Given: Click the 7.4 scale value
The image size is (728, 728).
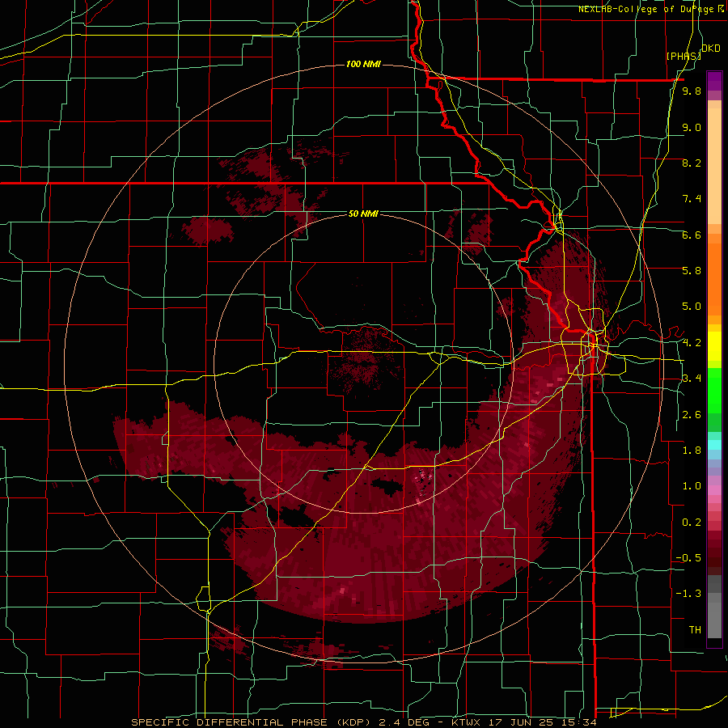Looking at the screenshot, I should (x=692, y=199).
